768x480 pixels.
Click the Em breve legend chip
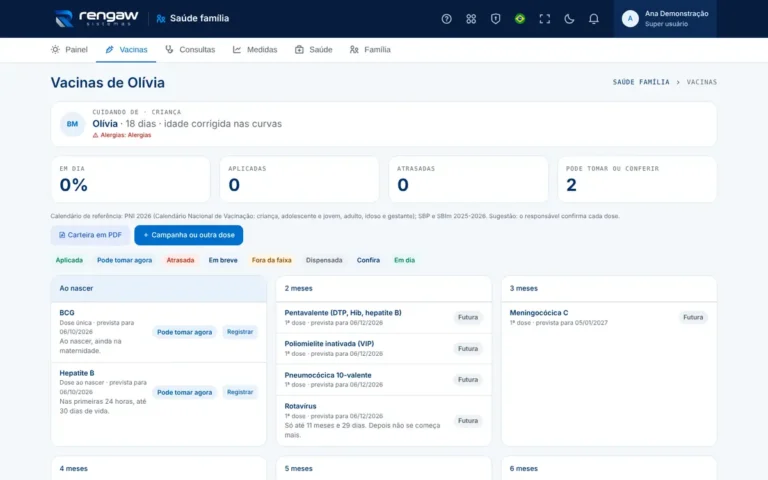pyautogui.click(x=223, y=260)
